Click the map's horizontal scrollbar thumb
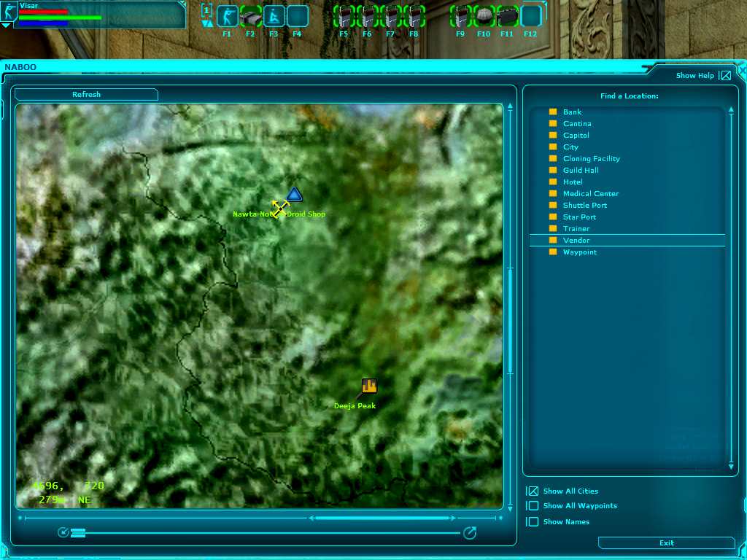 pyautogui.click(x=382, y=518)
